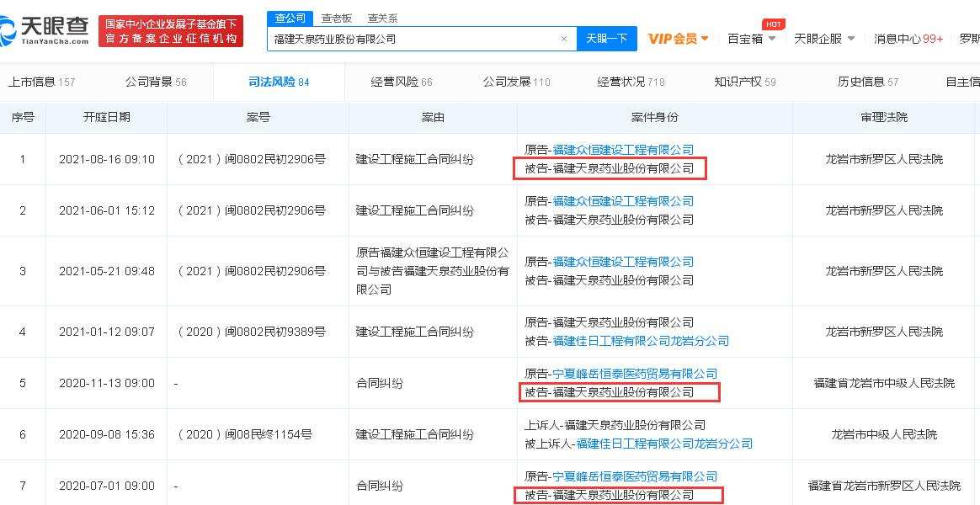Expand the 天眼企服 dropdown menu
The image size is (980, 505).
click(x=824, y=39)
